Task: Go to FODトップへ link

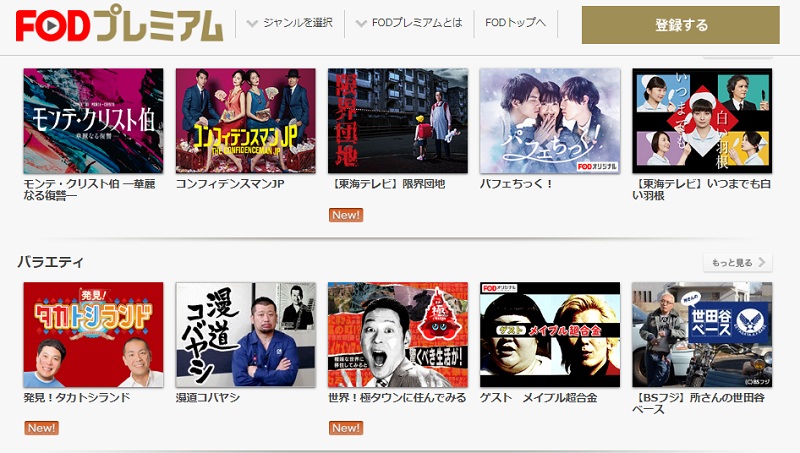Action: (x=515, y=23)
